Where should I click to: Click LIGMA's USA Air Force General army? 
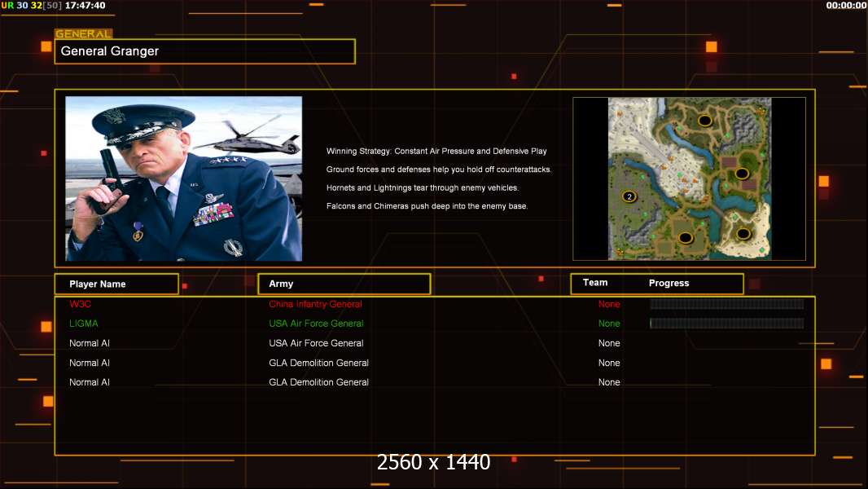click(316, 324)
